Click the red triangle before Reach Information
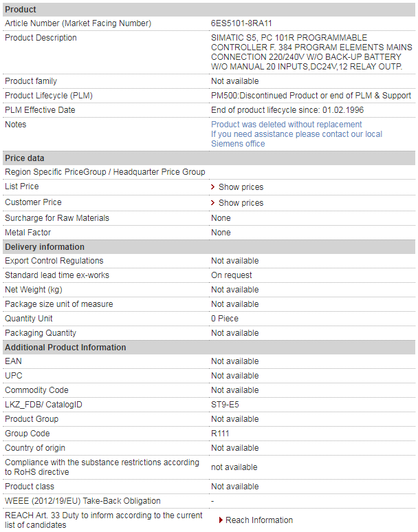 [x=221, y=520]
